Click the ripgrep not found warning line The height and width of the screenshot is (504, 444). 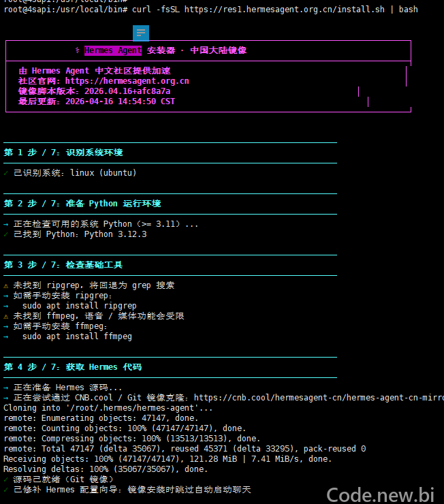(89, 285)
